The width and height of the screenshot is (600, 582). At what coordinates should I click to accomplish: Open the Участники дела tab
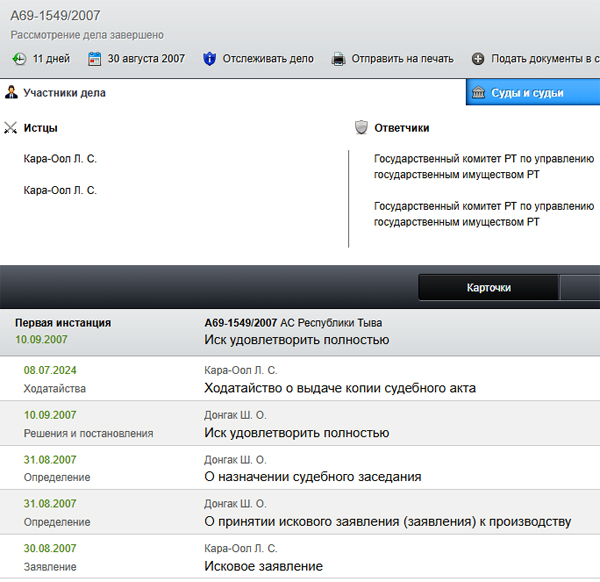coord(64,93)
